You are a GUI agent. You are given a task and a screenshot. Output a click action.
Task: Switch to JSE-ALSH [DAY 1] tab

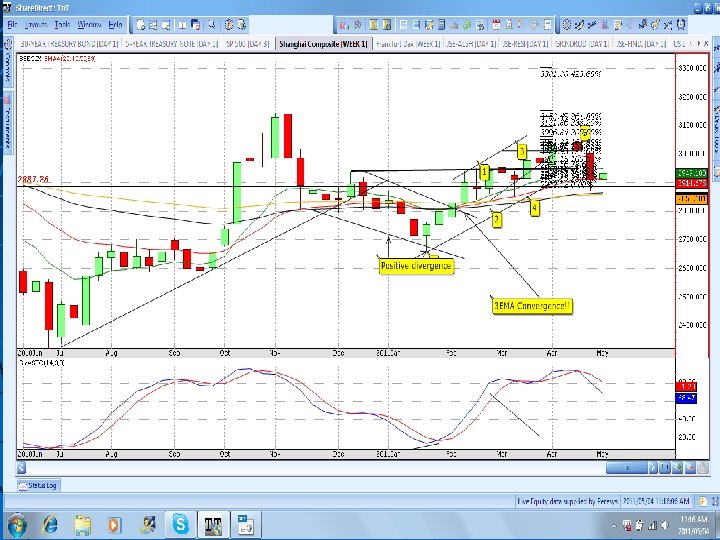pyautogui.click(x=471, y=44)
